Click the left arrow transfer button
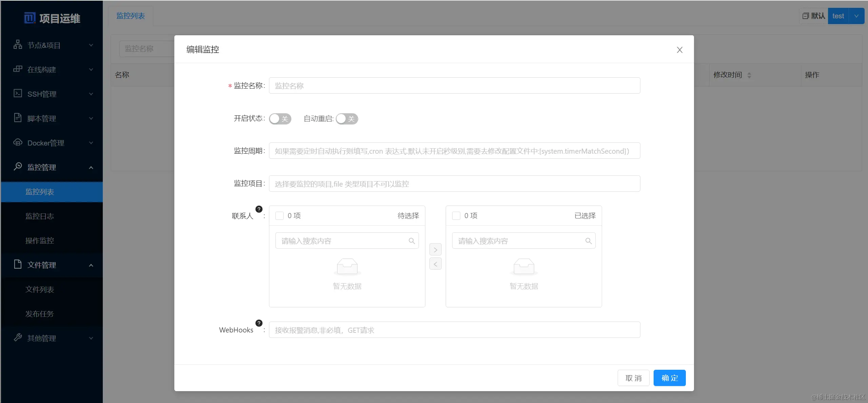This screenshot has height=403, width=868. [x=435, y=264]
